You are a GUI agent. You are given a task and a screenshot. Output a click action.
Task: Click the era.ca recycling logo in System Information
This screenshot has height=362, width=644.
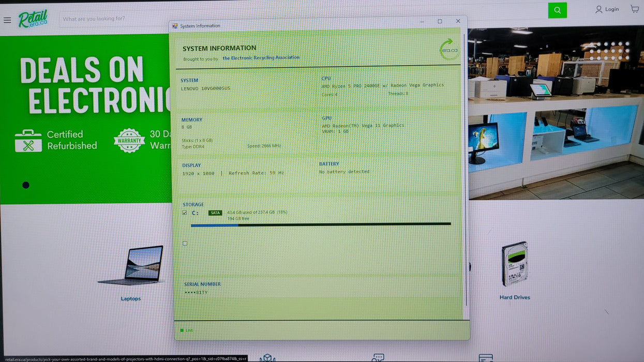[448, 49]
